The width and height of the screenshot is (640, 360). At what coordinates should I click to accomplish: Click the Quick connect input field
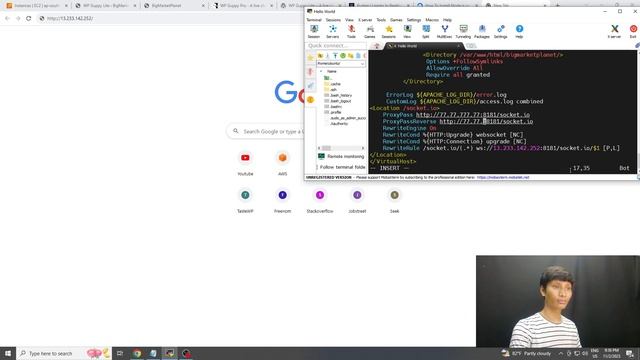(336, 46)
